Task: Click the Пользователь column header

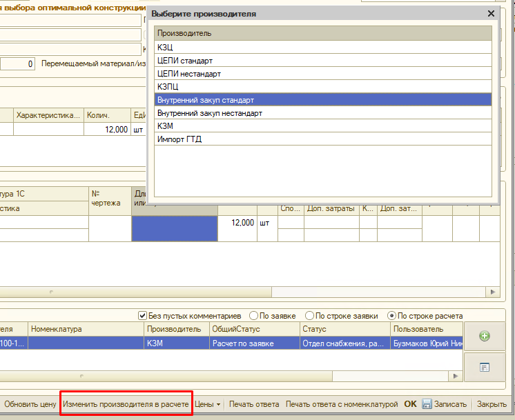Action: [x=427, y=329]
